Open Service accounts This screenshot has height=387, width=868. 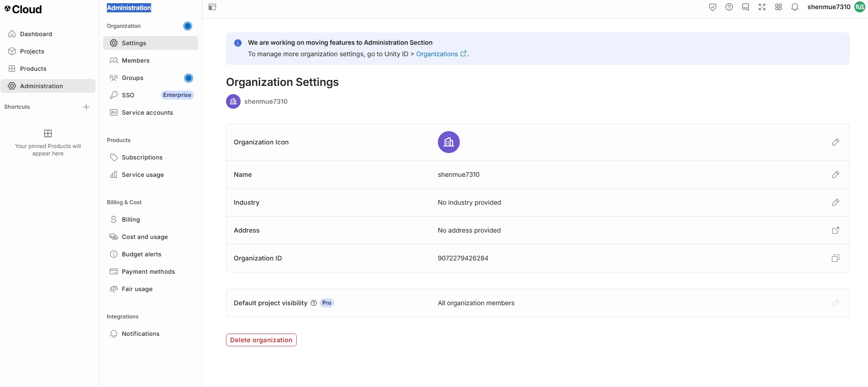(151, 112)
